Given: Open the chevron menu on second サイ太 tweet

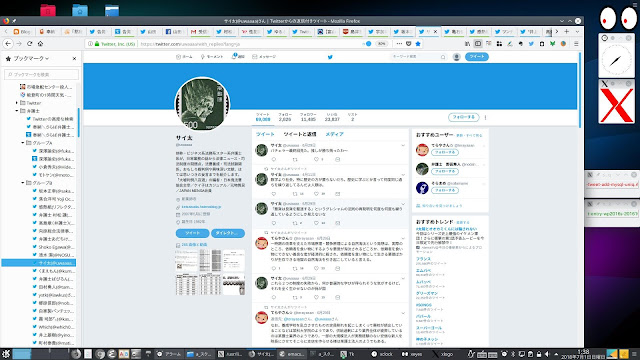Looking at the screenshot, I should pyautogui.click(x=403, y=175).
